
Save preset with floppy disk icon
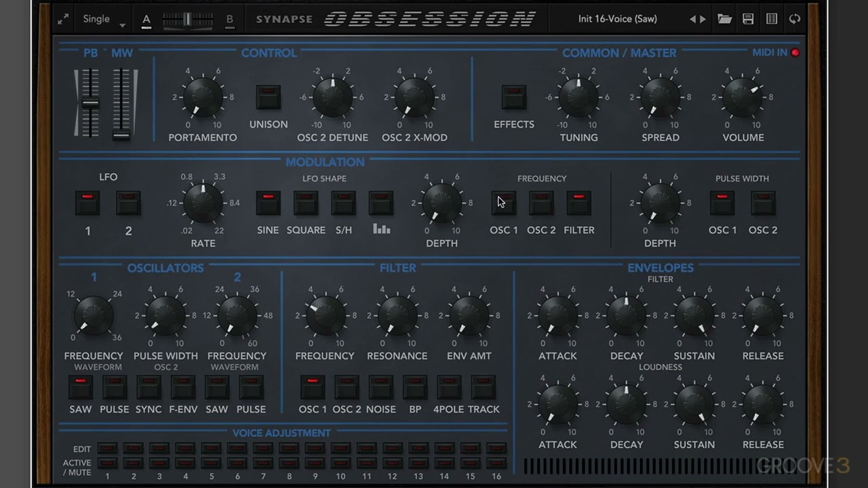pos(748,19)
